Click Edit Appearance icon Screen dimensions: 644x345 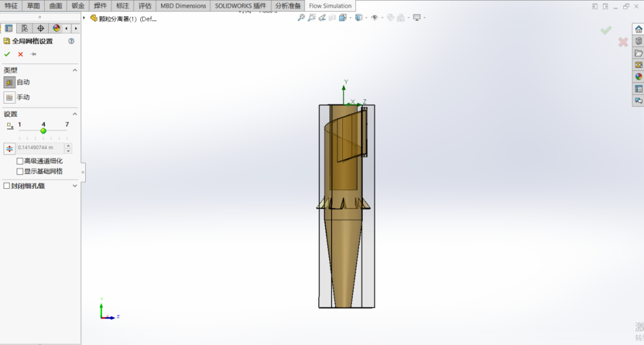tap(391, 18)
